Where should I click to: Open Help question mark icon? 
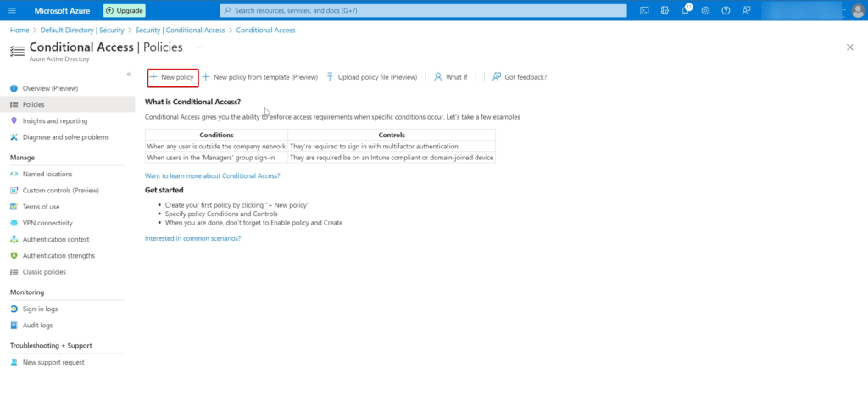(x=726, y=10)
